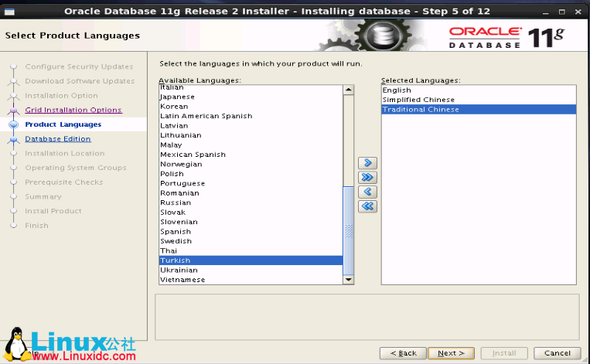Select Italian in Available Languages

pos(251,88)
